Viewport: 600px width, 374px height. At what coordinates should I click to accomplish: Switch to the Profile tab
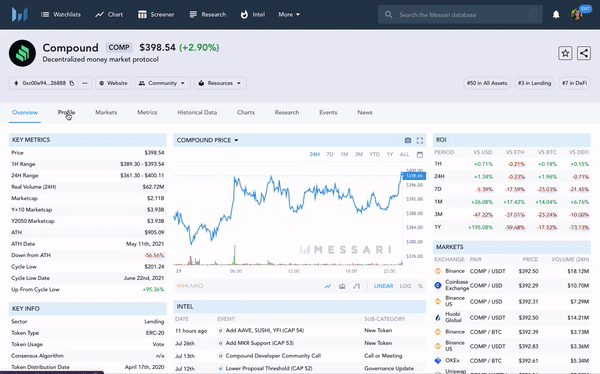click(66, 113)
